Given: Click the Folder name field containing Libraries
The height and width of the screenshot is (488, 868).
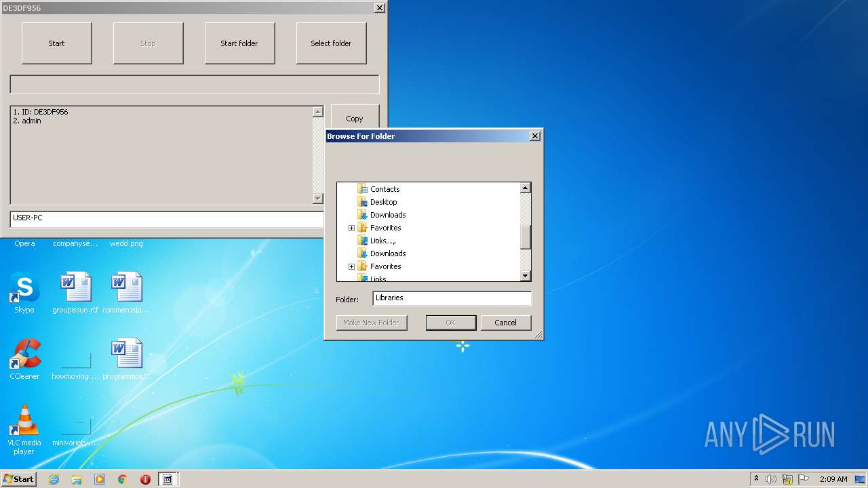Looking at the screenshot, I should pyautogui.click(x=452, y=298).
